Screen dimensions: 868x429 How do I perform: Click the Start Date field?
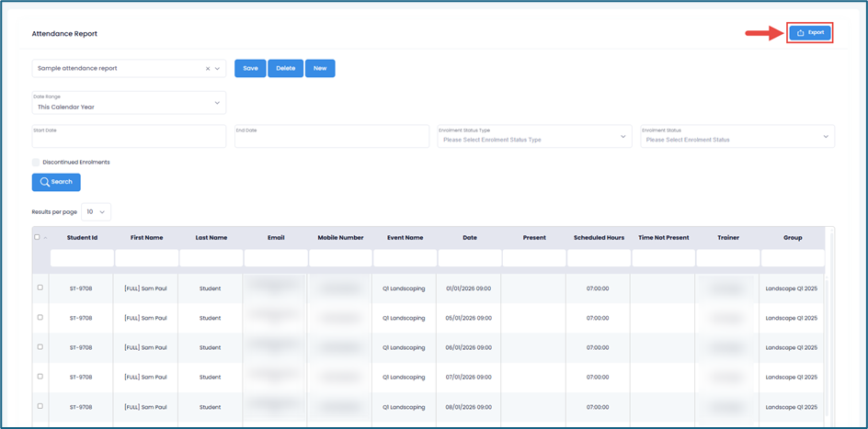coord(129,137)
